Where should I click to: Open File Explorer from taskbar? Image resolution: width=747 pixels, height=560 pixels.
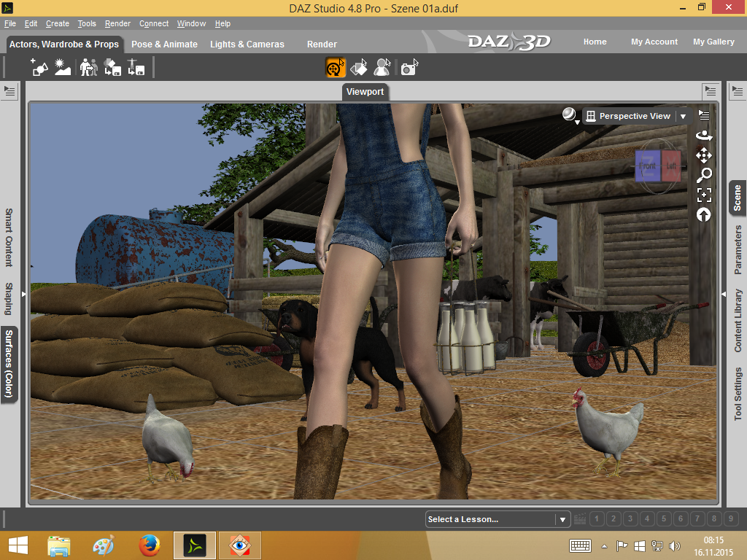pyautogui.click(x=59, y=545)
